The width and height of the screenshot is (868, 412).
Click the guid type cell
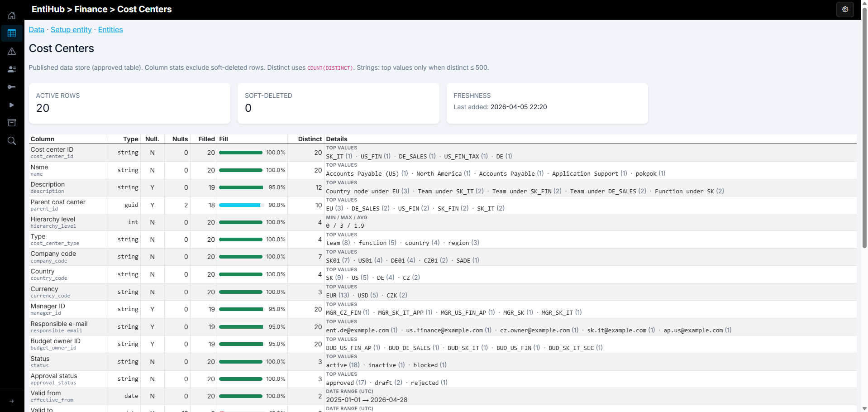pyautogui.click(x=131, y=205)
